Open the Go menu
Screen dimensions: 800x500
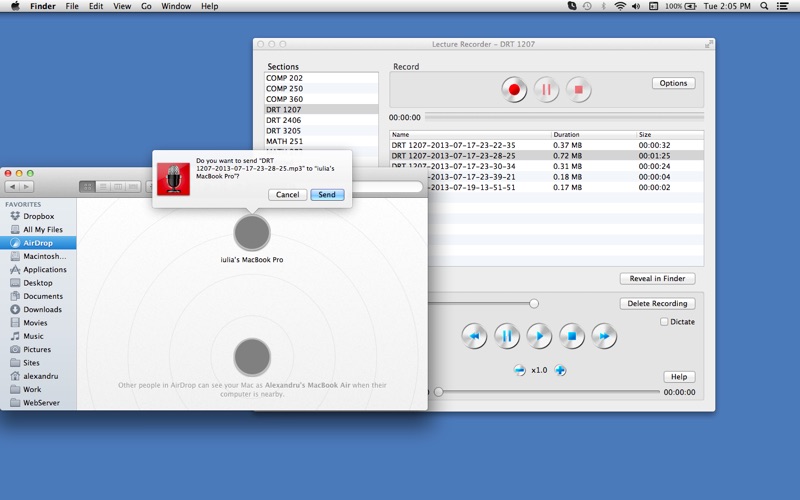pos(146,6)
